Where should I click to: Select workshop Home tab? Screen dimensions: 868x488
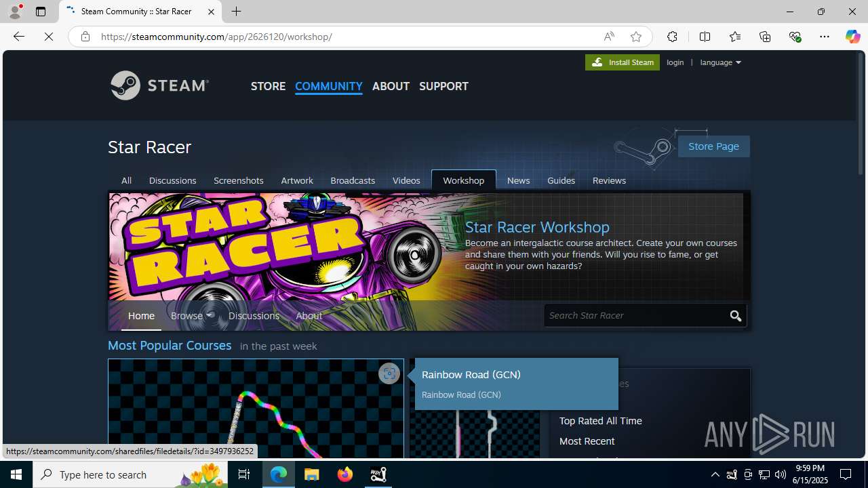(x=141, y=316)
